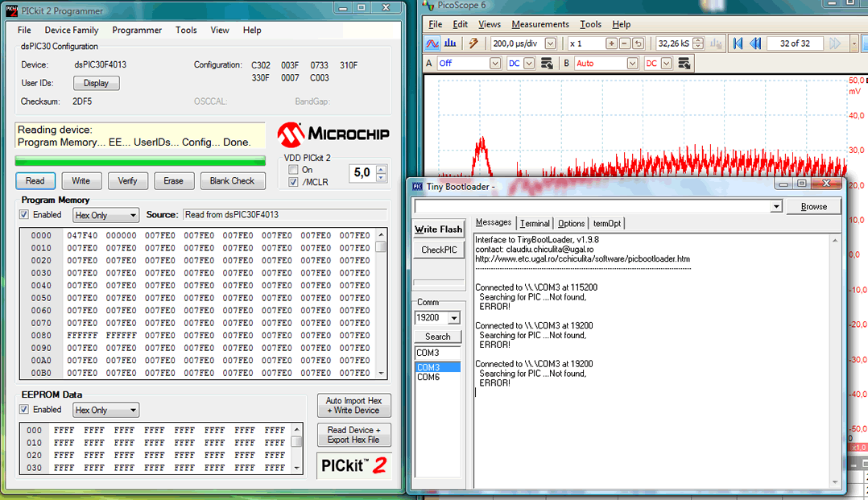Switch to termOpt tab in Tiny Bootloader
The width and height of the screenshot is (868, 500).
[607, 223]
